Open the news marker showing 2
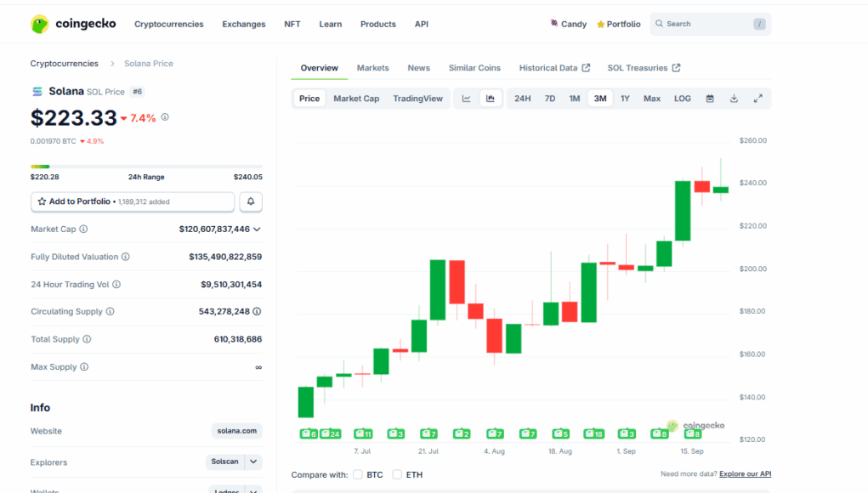The width and height of the screenshot is (868, 493). (x=462, y=433)
